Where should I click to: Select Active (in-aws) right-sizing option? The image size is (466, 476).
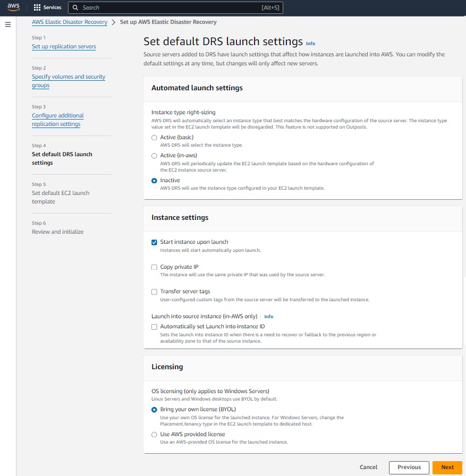pos(155,156)
